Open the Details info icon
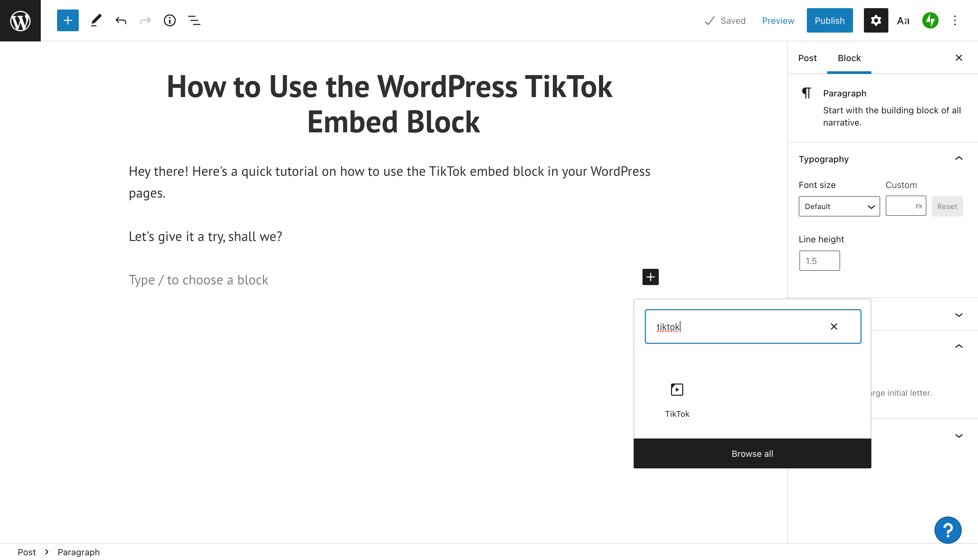This screenshot has width=978, height=560. [x=169, y=20]
